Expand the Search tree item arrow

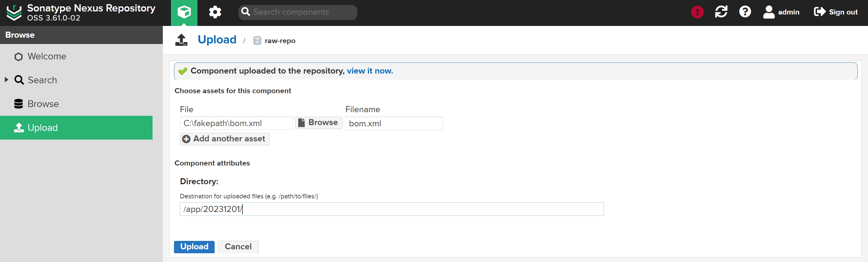6,80
